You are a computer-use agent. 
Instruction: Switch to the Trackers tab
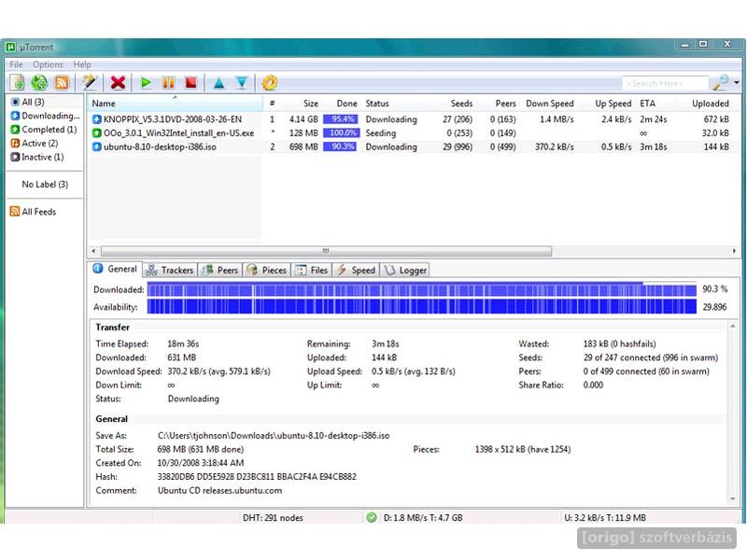pyautogui.click(x=170, y=271)
